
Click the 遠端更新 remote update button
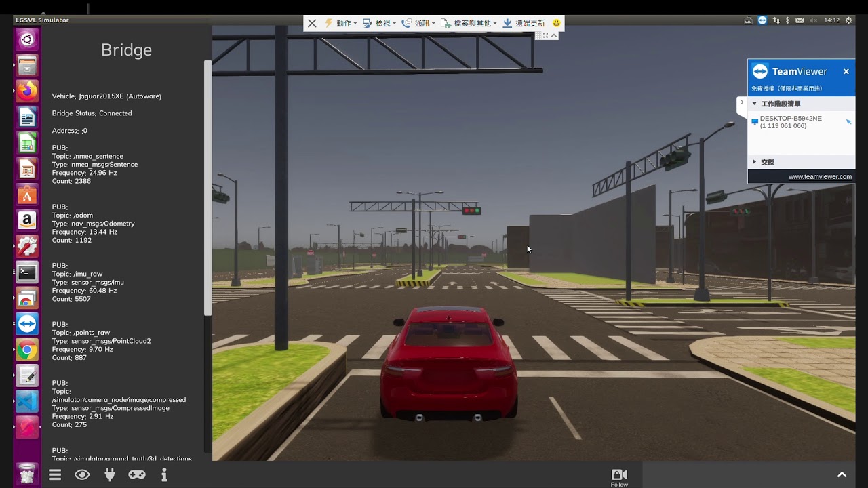click(524, 23)
